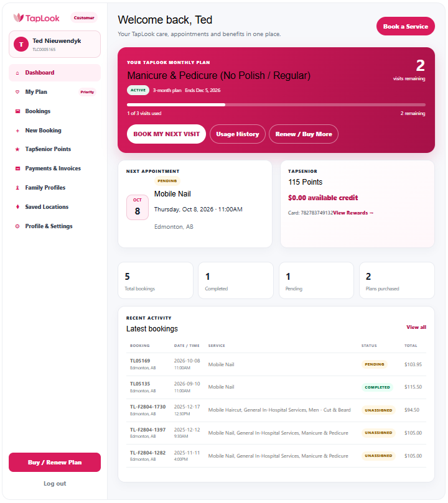Open Usage History for the plan

point(238,134)
